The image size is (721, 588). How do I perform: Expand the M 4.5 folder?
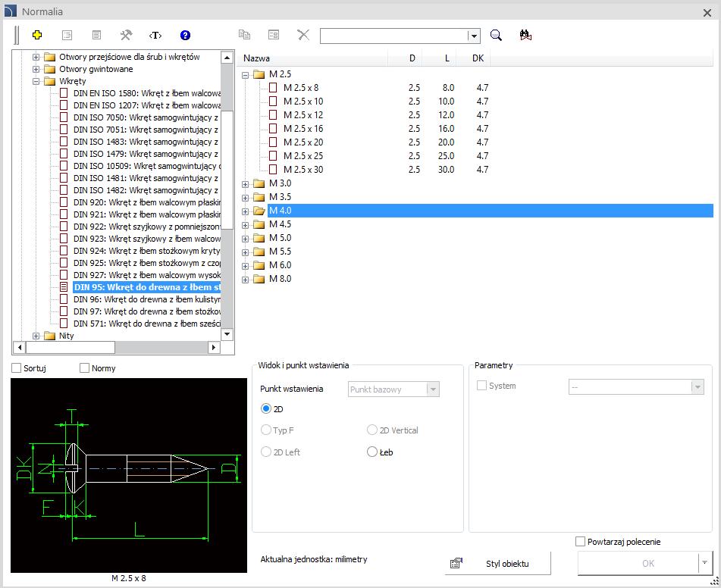pos(245,225)
